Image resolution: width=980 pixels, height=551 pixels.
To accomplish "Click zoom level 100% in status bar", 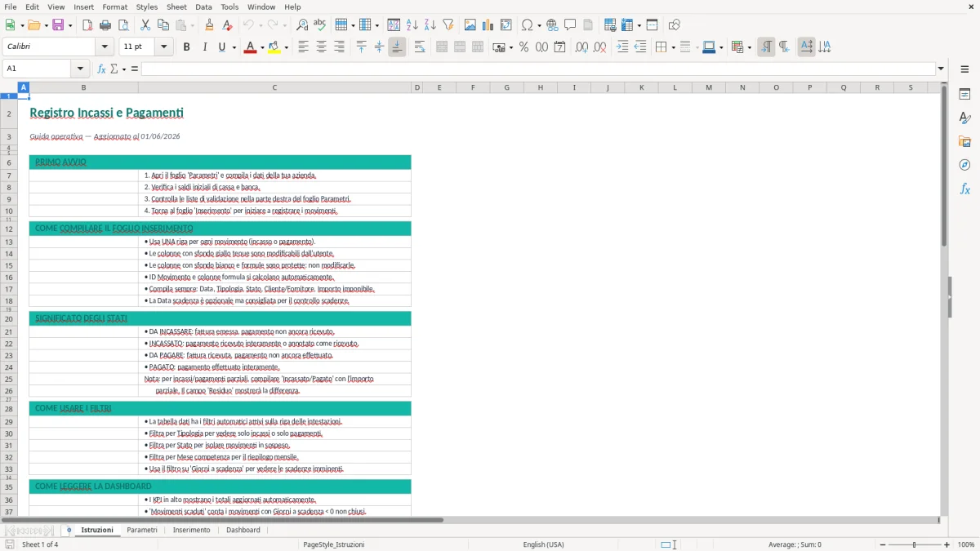I will pos(966,544).
